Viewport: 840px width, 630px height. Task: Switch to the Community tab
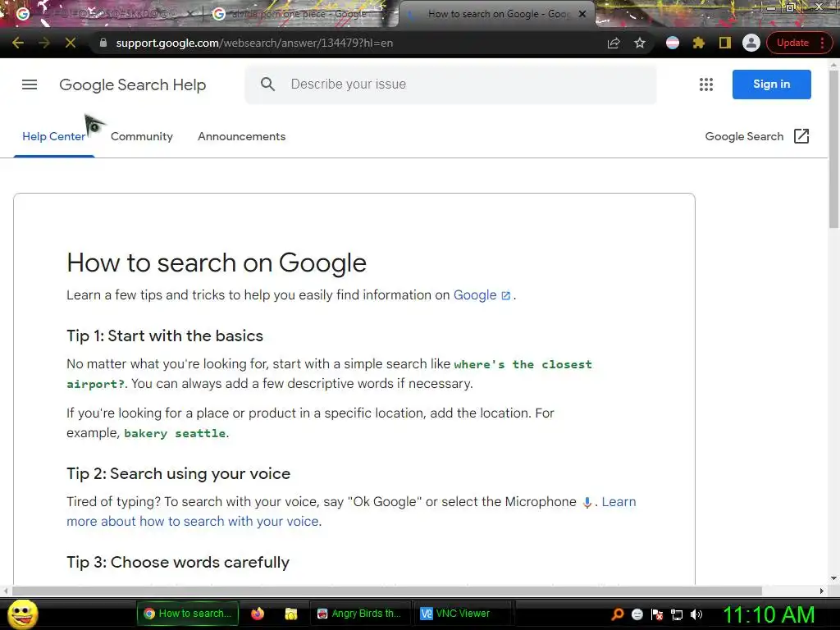coord(142,137)
